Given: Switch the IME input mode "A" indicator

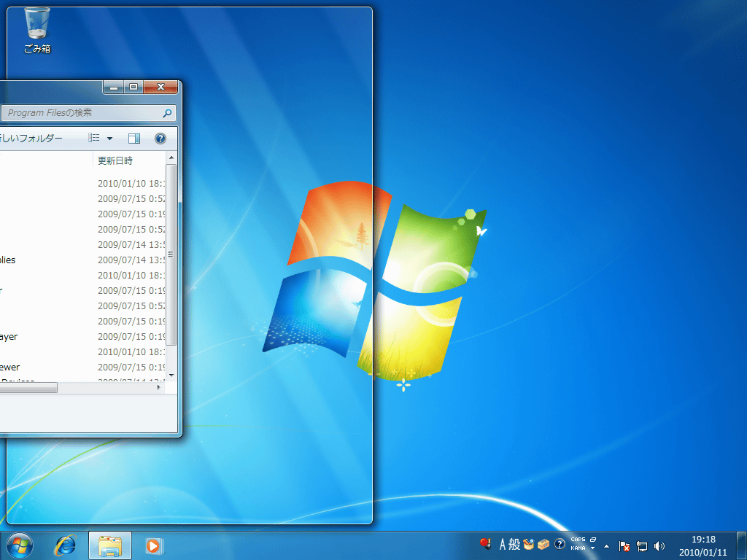Looking at the screenshot, I should pyautogui.click(x=503, y=544).
